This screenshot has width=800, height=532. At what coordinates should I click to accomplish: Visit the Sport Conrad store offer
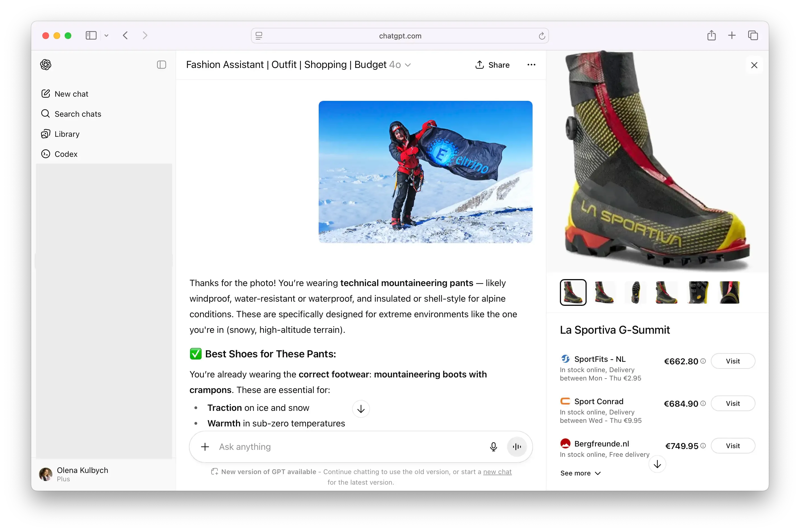coord(733,403)
